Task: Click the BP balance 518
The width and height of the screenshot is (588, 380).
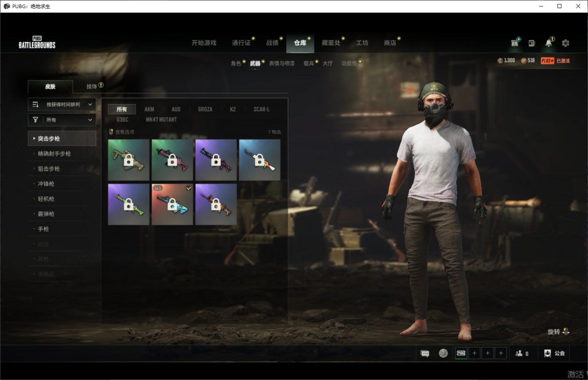Action: [x=528, y=60]
